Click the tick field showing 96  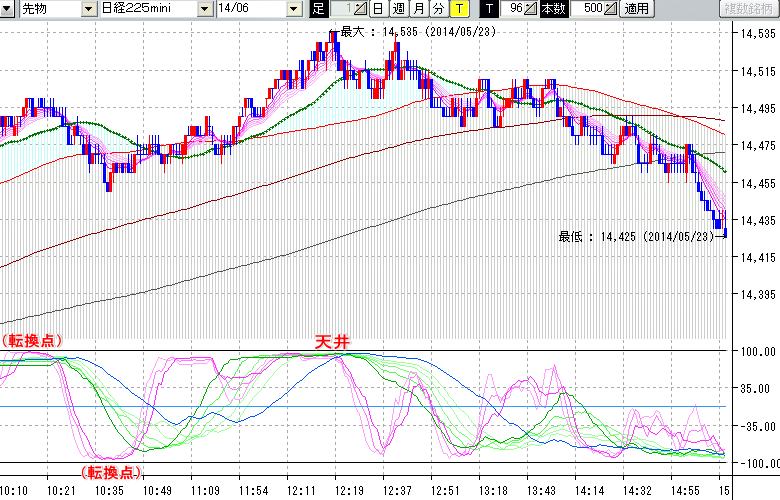pyautogui.click(x=514, y=9)
